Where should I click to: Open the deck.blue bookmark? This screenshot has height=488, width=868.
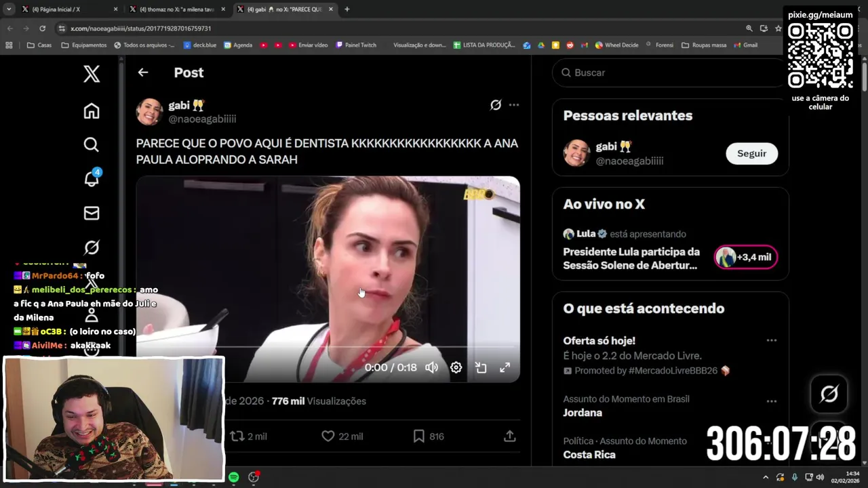point(199,45)
